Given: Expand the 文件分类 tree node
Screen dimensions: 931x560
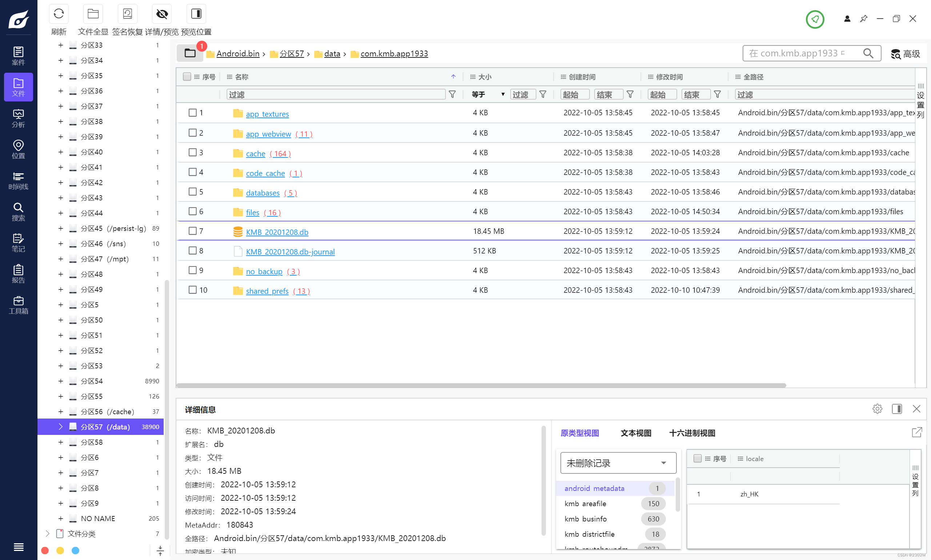Looking at the screenshot, I should (47, 533).
